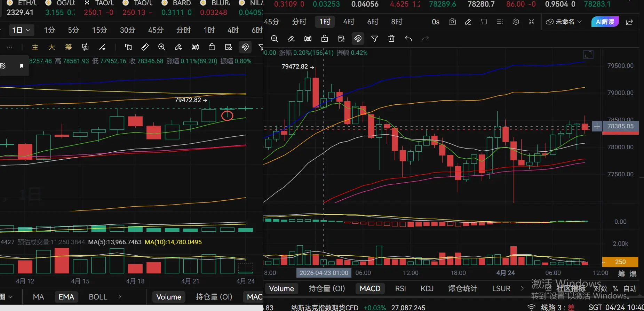The image size is (644, 311).
Task: Expand more sub-indicators arrow after LSUR
Action: [522, 288]
